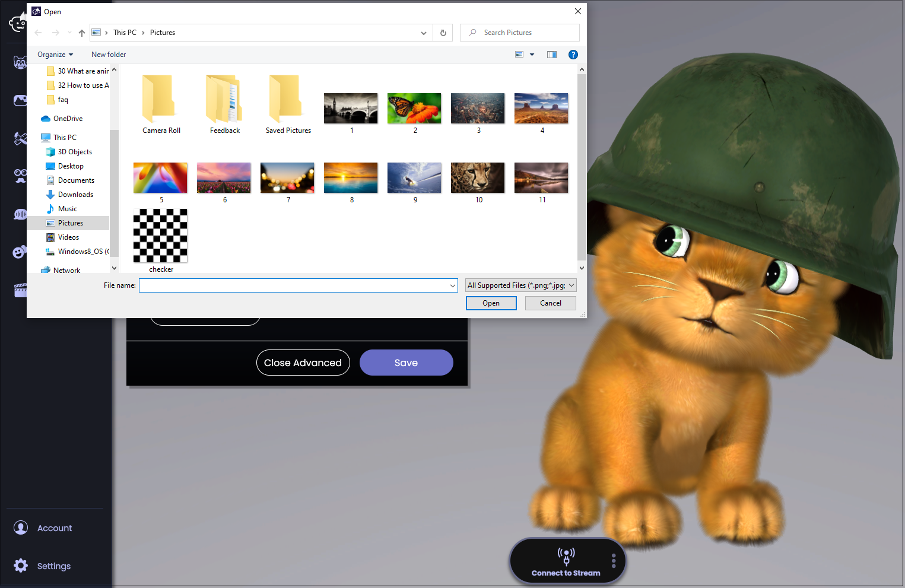Cancel the Open dialog
This screenshot has height=588, width=905.
click(551, 303)
